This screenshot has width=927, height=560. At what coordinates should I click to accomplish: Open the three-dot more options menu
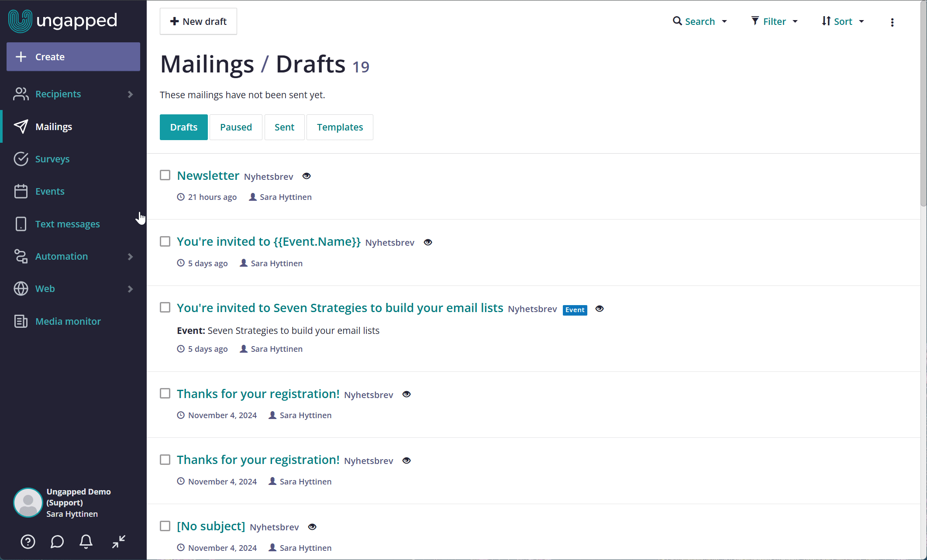coord(892,22)
